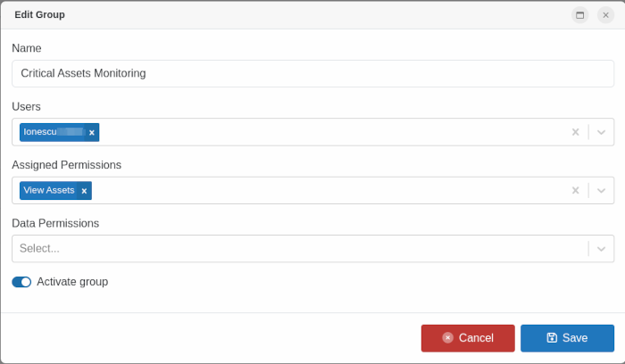Close the Edit Group dialog
625x364 pixels.
pos(605,15)
